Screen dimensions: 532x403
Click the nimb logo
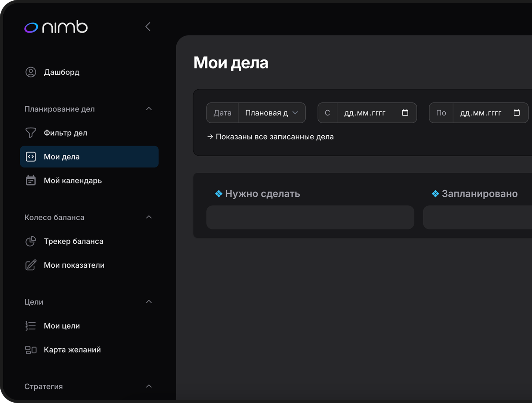click(x=56, y=27)
